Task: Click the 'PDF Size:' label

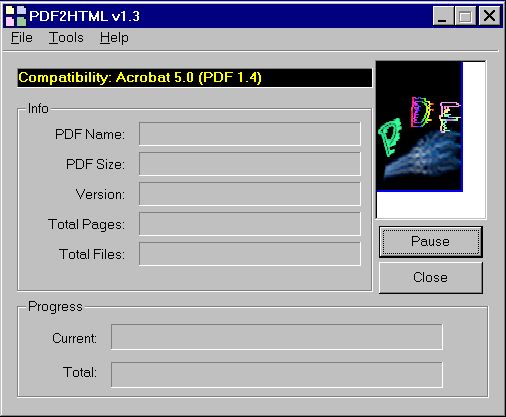Action: pos(95,164)
